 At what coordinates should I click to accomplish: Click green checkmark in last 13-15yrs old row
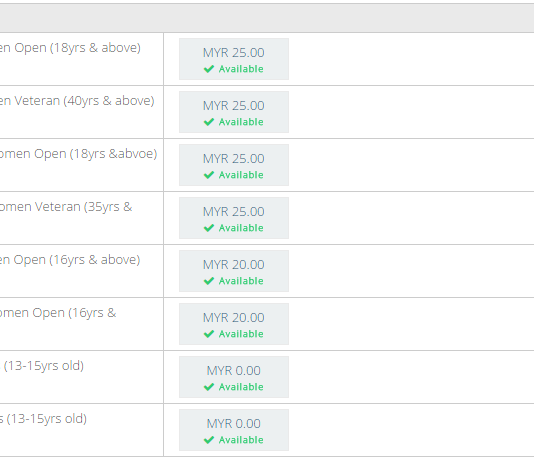click(209, 440)
